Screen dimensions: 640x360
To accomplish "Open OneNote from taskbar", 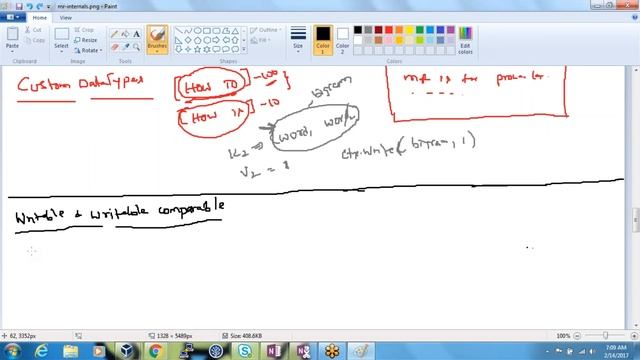I will click(274, 351).
